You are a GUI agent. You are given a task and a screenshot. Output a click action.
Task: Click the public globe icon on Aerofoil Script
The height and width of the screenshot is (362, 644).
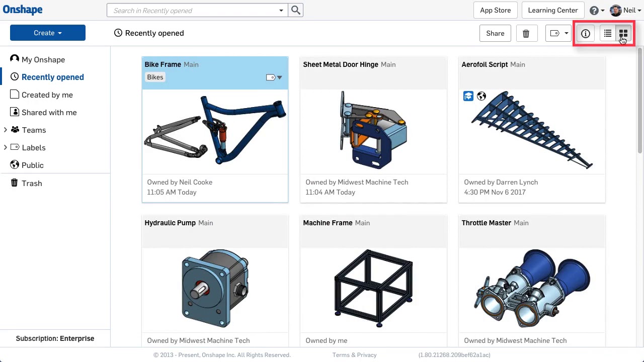[481, 96]
